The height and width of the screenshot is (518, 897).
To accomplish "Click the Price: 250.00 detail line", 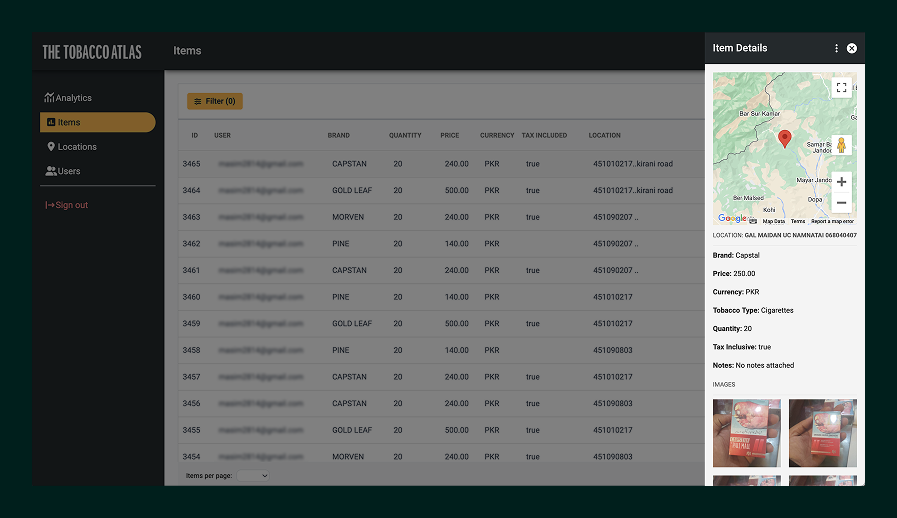I will pyautogui.click(x=734, y=274).
